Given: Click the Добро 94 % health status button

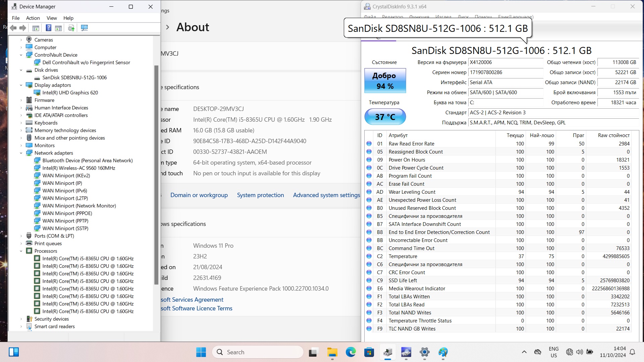Looking at the screenshot, I should pyautogui.click(x=385, y=80).
